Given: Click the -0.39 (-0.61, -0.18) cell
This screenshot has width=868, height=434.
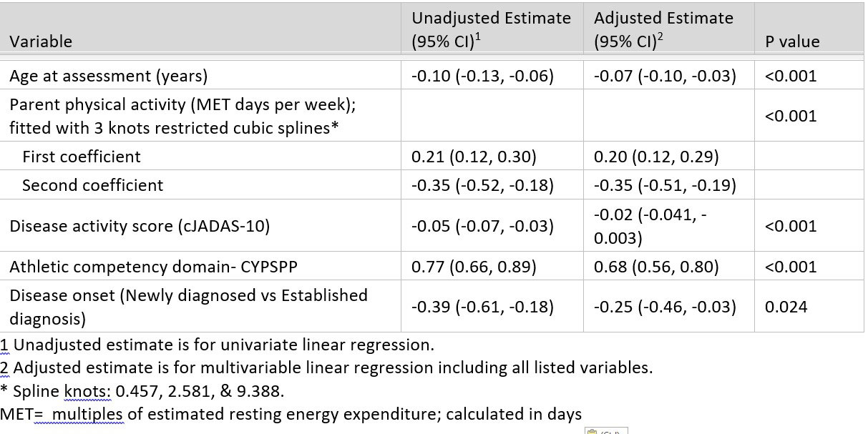Looking at the screenshot, I should pyautogui.click(x=482, y=307).
